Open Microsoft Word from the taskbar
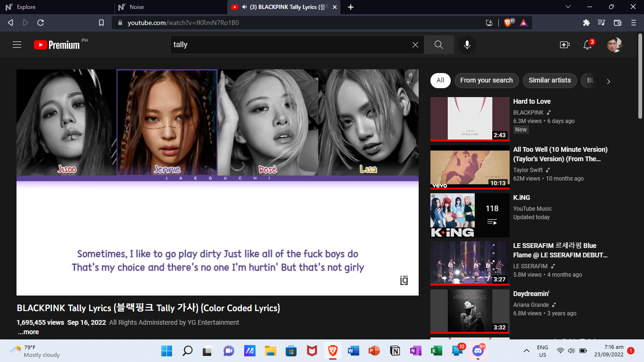Viewport: 644px width, 362px height. (x=354, y=351)
